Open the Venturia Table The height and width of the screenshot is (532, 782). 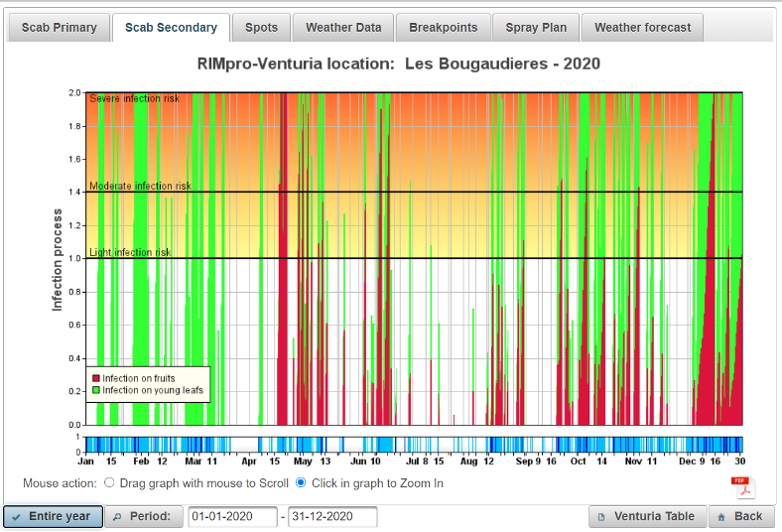[647, 516]
